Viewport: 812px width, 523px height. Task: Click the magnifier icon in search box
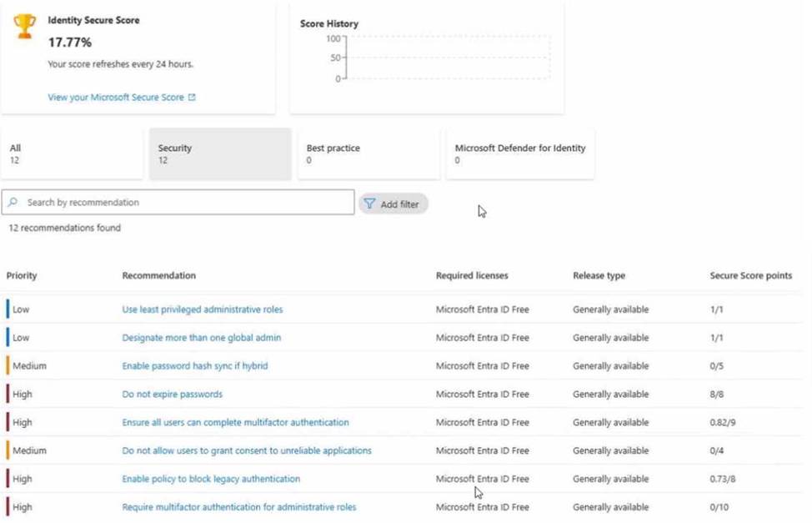13,203
